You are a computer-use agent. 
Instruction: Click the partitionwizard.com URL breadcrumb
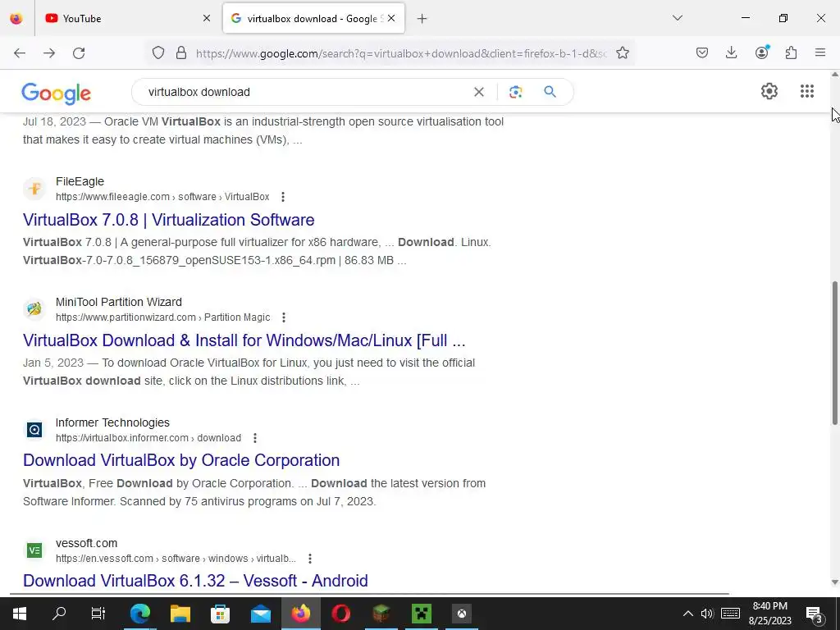click(163, 317)
